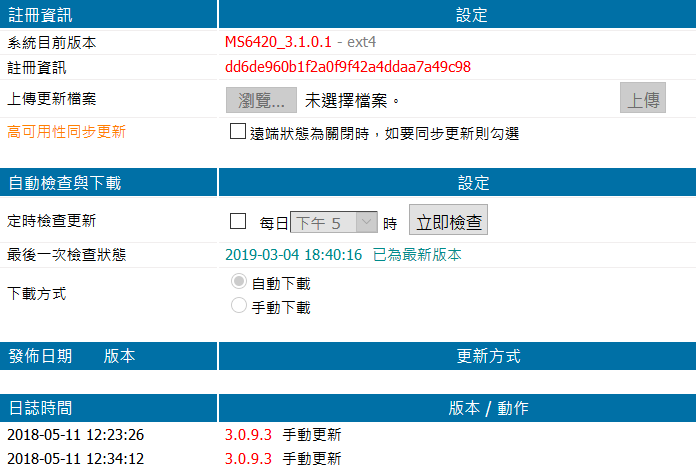
Task: Click the 瀏覽... browse file button
Action: tap(262, 100)
